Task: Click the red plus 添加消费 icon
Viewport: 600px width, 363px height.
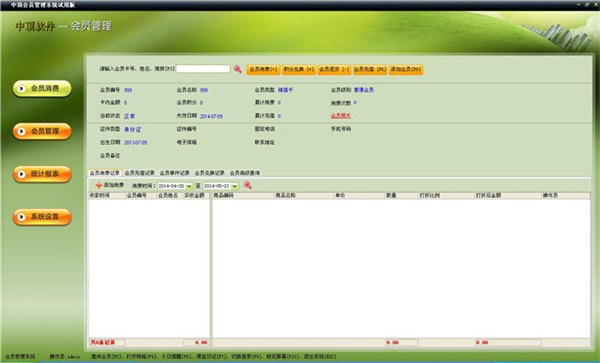Action: (99, 186)
